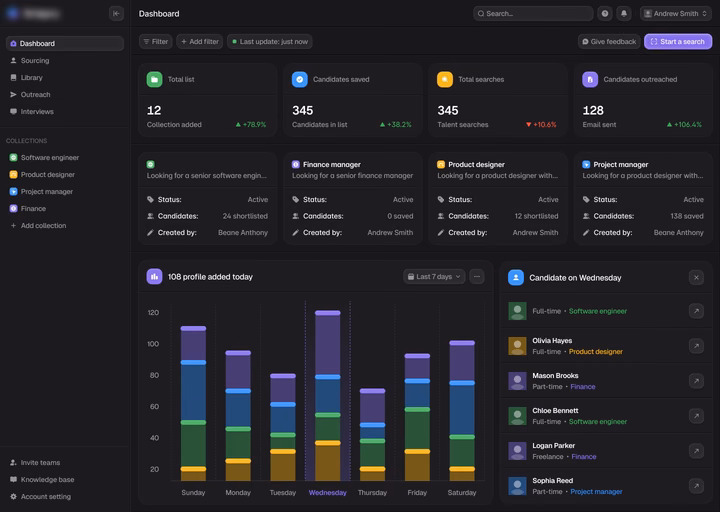Click the Thursday bar in the chart
Image resolution: width=720 pixels, height=512 pixels.
(372, 435)
